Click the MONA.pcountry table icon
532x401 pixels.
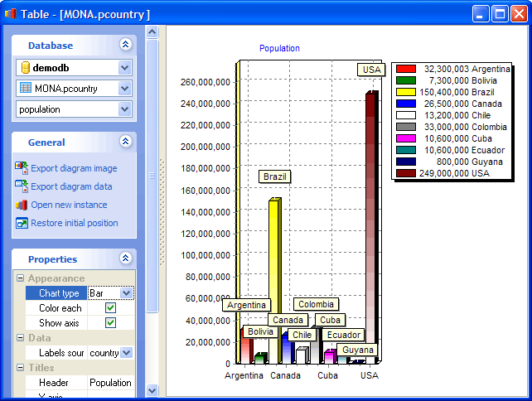click(x=25, y=88)
